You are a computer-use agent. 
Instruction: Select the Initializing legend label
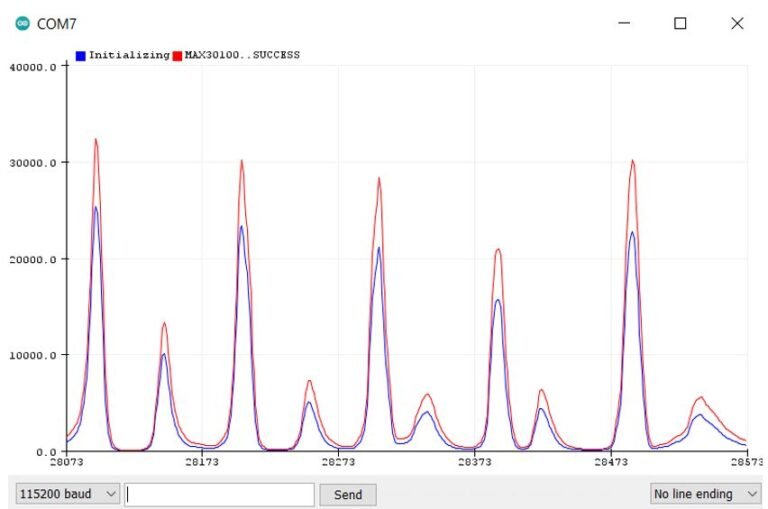click(129, 56)
